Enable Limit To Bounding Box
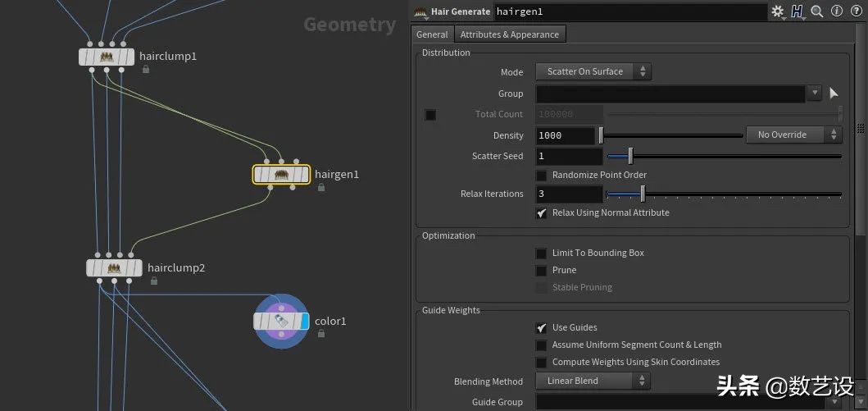 pos(541,253)
